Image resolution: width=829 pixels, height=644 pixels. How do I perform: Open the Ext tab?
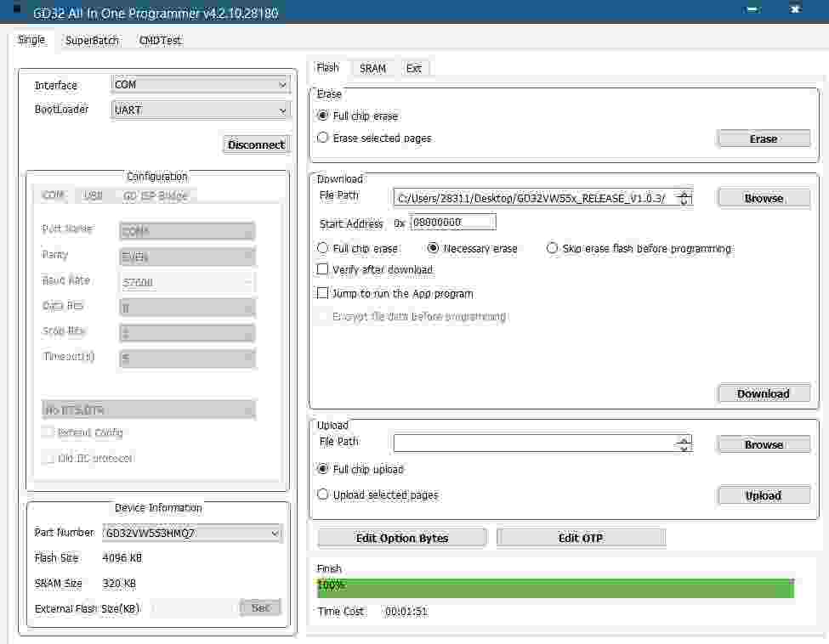coord(413,68)
